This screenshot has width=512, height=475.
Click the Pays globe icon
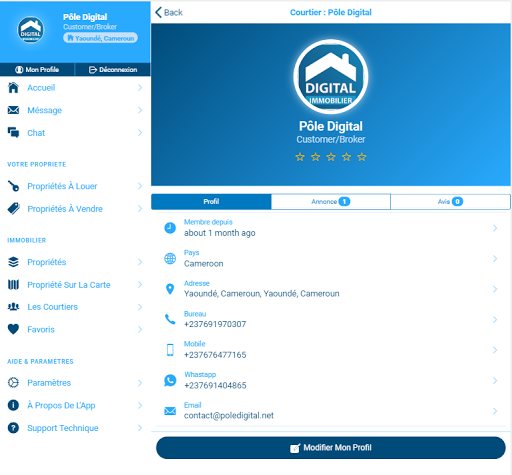click(x=170, y=258)
